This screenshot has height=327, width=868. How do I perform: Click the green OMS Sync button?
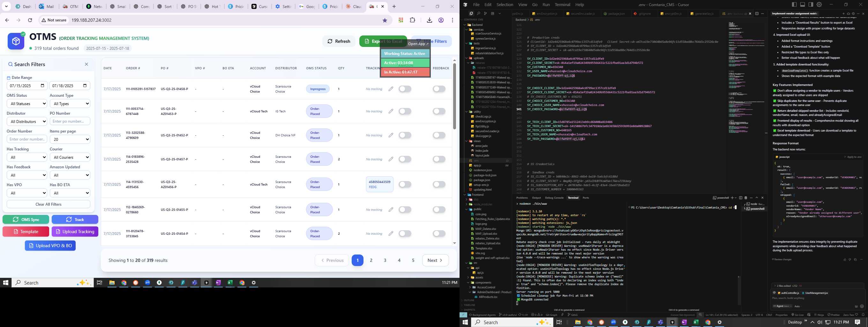26,219
